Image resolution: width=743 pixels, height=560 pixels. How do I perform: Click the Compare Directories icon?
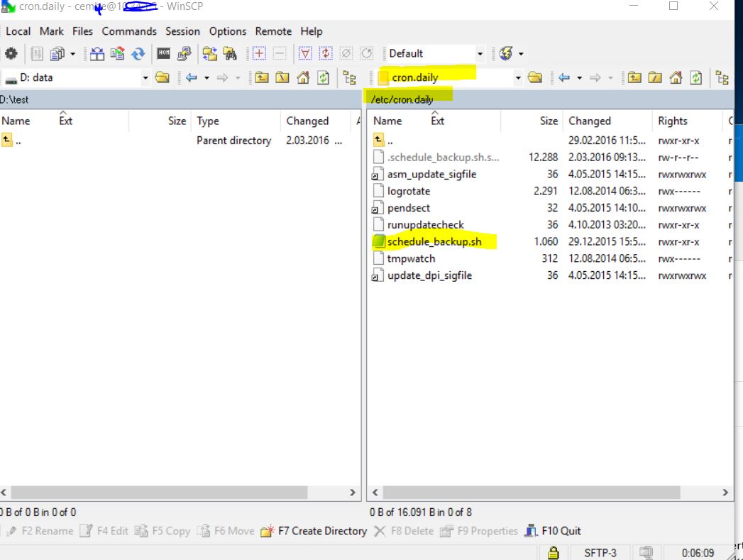97,53
